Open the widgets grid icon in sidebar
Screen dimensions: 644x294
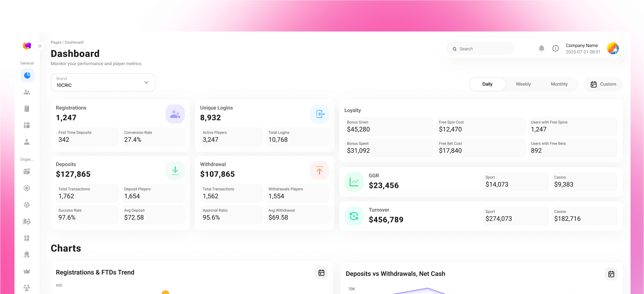[27, 125]
